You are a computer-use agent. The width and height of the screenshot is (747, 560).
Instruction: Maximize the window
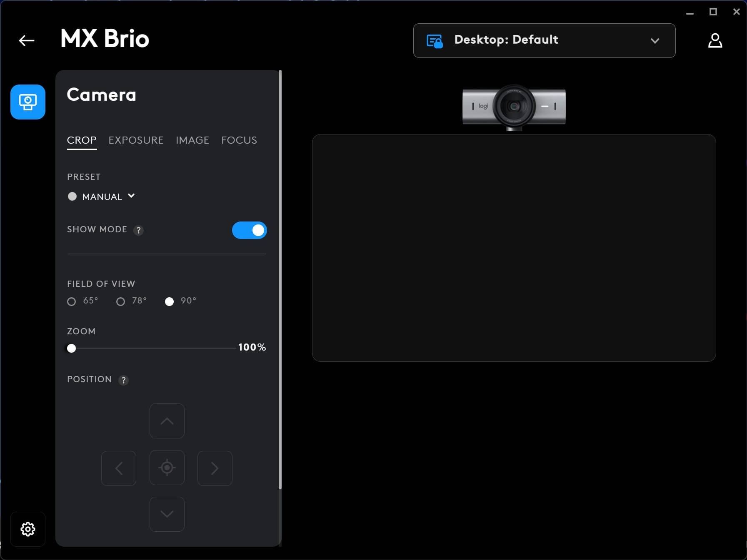click(713, 12)
